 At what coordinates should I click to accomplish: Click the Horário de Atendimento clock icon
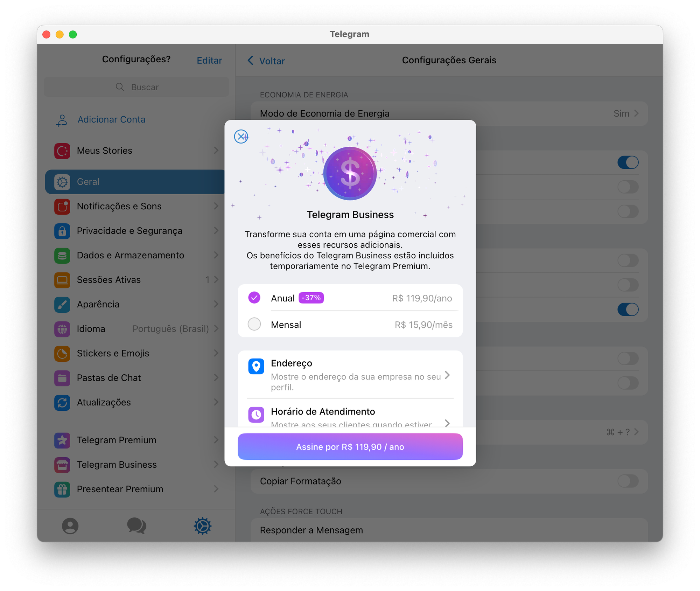coord(256,415)
